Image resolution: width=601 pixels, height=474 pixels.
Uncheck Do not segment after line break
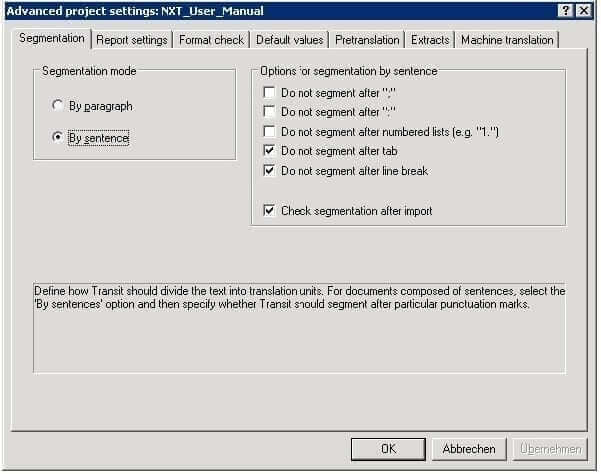click(x=269, y=171)
